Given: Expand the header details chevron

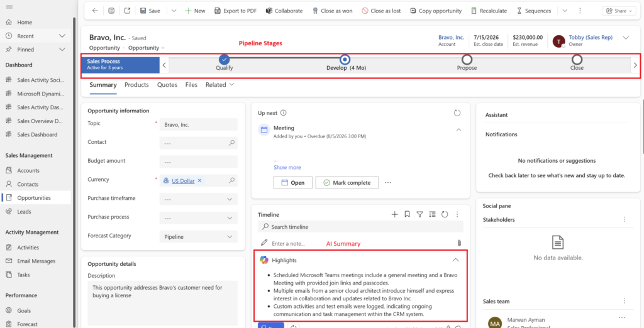Looking at the screenshot, I should [626, 37].
